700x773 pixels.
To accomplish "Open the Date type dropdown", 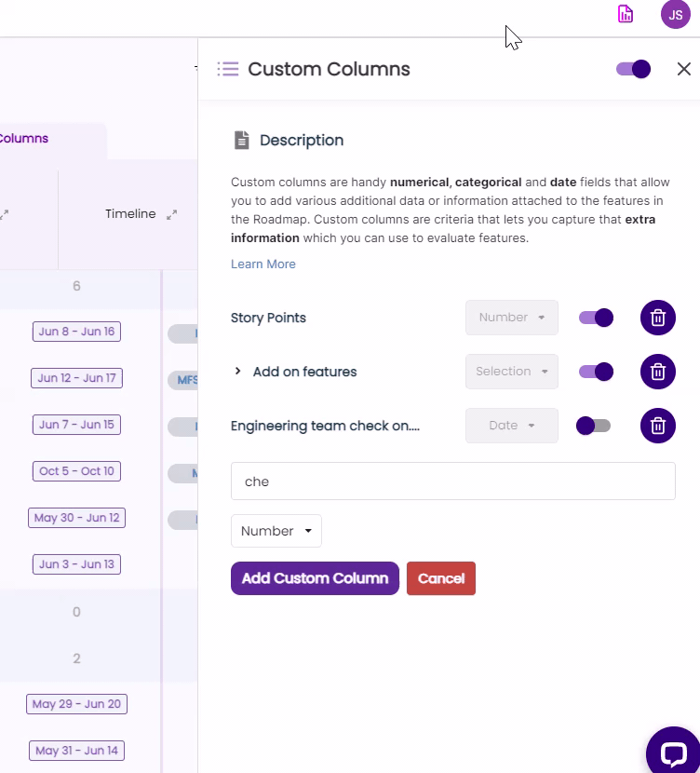I will [512, 426].
